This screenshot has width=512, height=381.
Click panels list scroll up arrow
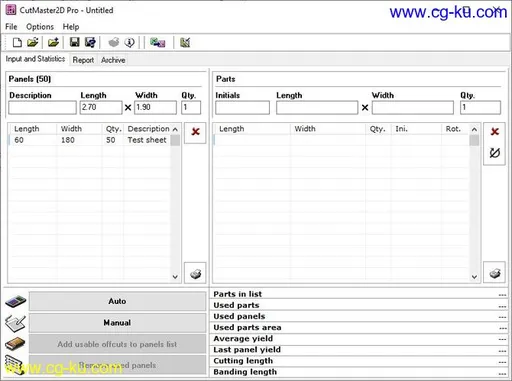pyautogui.click(x=175, y=129)
